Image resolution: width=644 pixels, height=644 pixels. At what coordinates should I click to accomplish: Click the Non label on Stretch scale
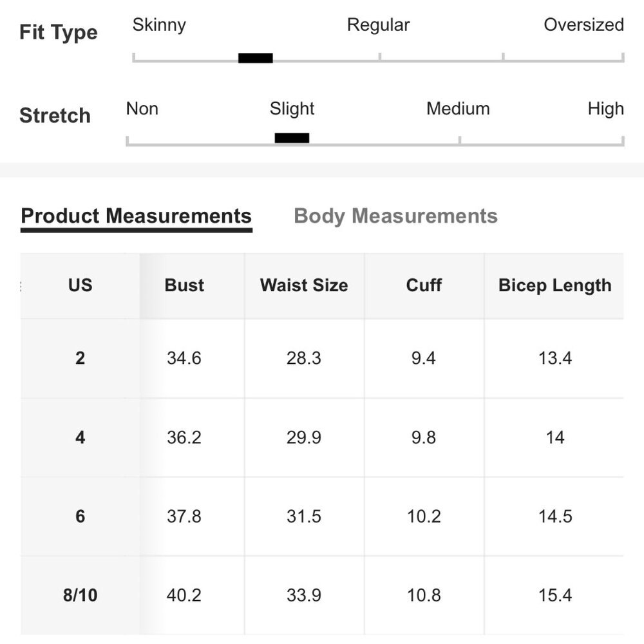pos(142,108)
